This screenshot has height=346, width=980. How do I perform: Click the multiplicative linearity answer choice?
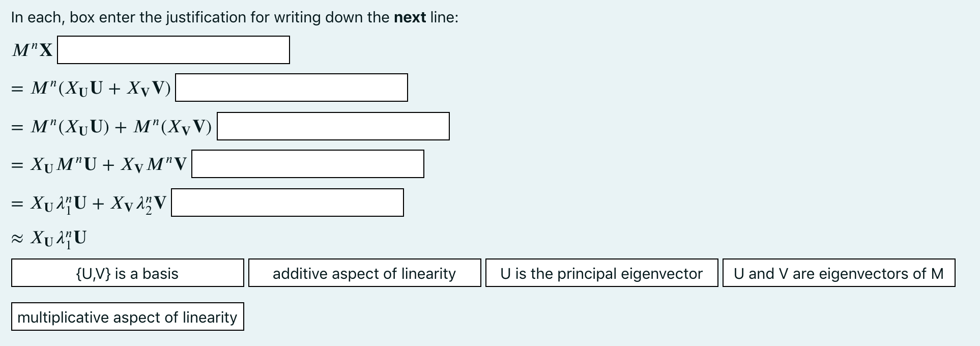[x=127, y=316]
